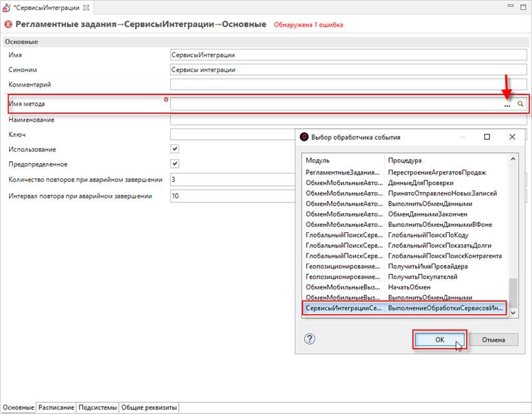The width and height of the screenshot is (532, 414).
Task: Switch to the Расписание tab
Action: [56, 407]
